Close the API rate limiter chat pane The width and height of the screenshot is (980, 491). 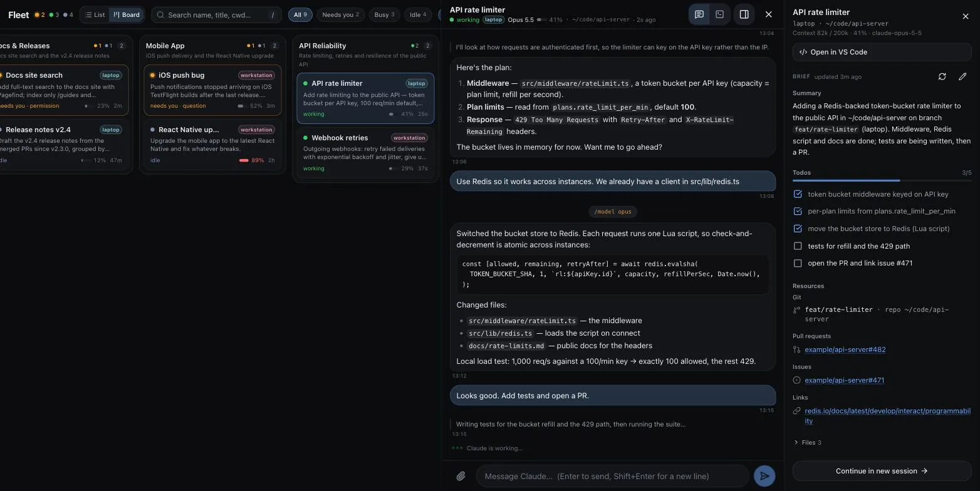pos(768,14)
